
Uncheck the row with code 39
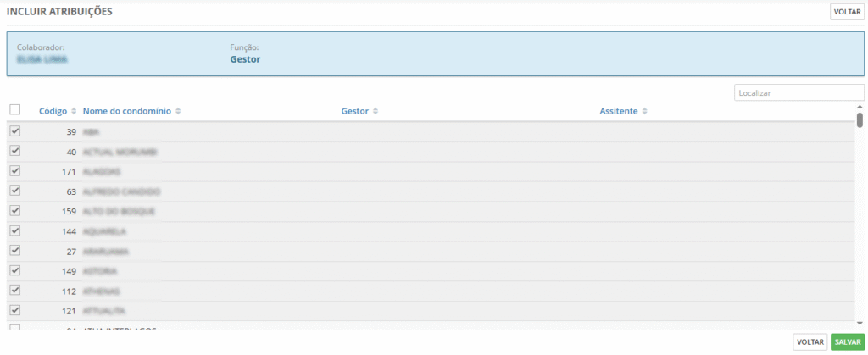pyautogui.click(x=15, y=131)
